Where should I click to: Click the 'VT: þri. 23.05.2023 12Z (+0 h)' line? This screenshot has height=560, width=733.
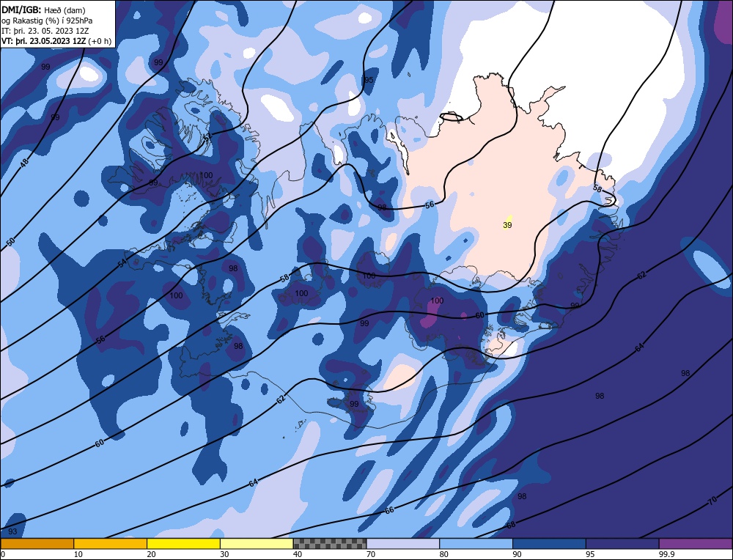(56, 41)
